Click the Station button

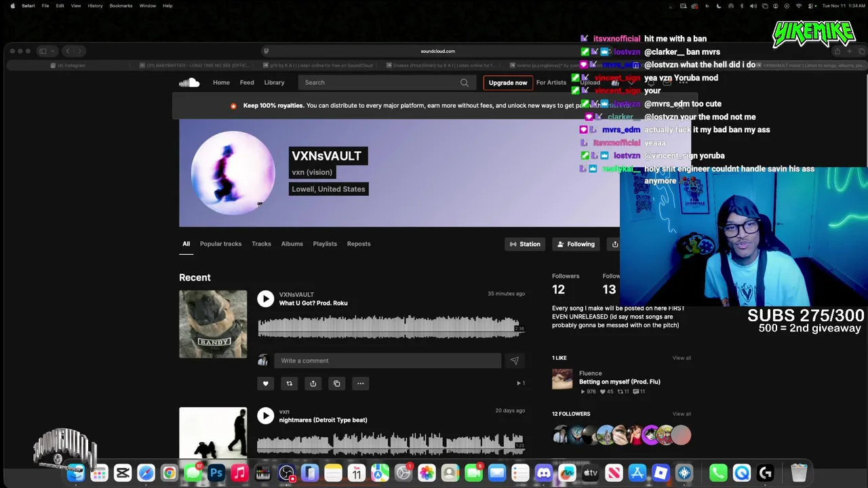coord(525,244)
